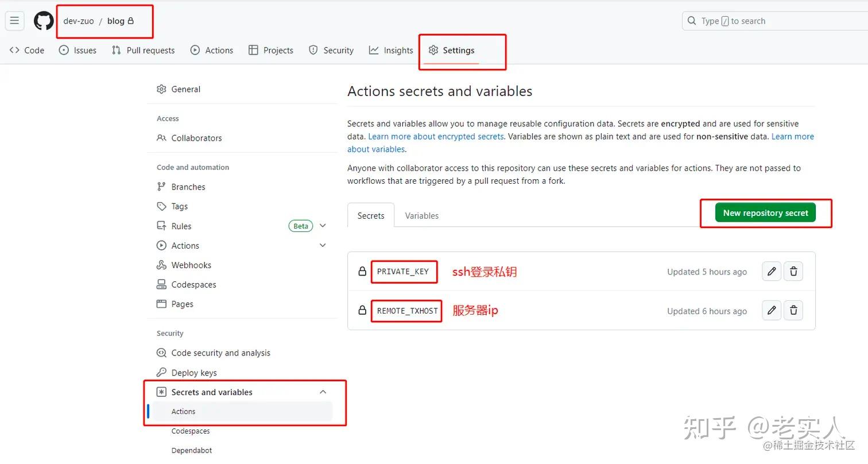Edit the REMOTE_TXHOST secret pencil icon
Viewport: 868px width, 464px height.
772,311
